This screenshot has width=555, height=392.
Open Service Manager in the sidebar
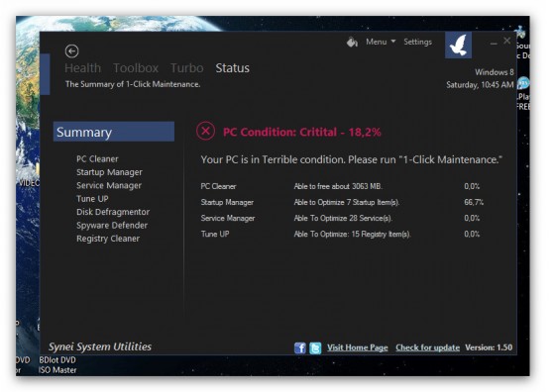click(x=109, y=185)
